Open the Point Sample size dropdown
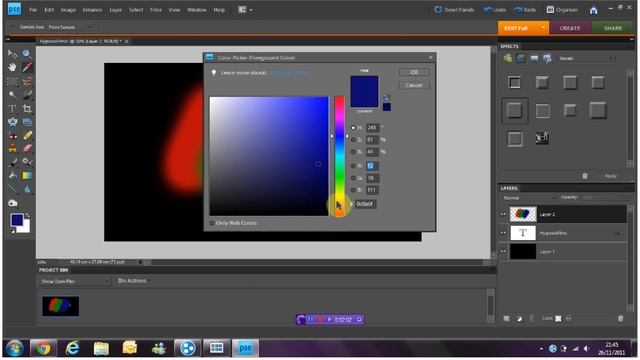Image resolution: width=640 pixels, height=360 pixels. (x=70, y=27)
